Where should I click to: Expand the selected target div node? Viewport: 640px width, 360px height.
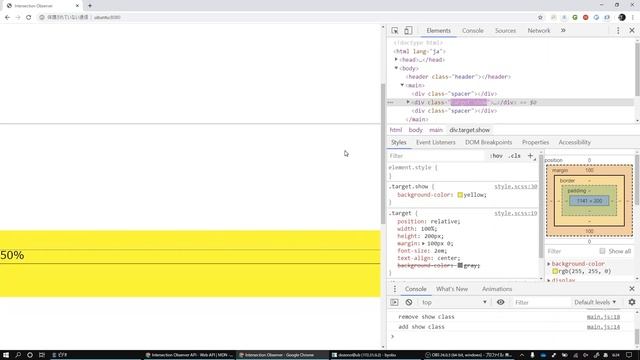[x=408, y=102]
